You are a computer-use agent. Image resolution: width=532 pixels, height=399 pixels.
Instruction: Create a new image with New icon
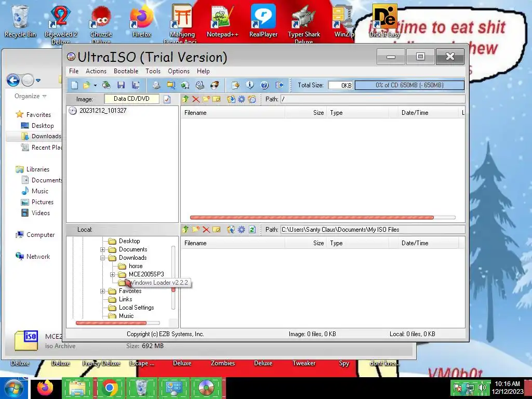coord(74,85)
